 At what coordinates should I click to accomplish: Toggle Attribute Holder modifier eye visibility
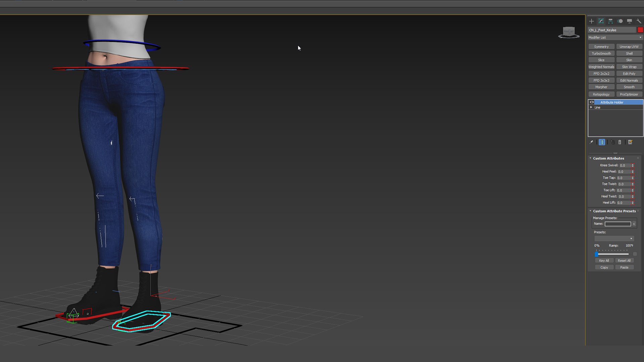click(592, 102)
